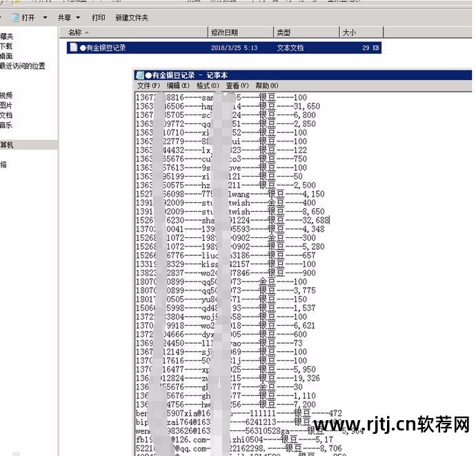
Task: Click the value 2,850 in Notepad
Action: pyautogui.click(x=304, y=124)
